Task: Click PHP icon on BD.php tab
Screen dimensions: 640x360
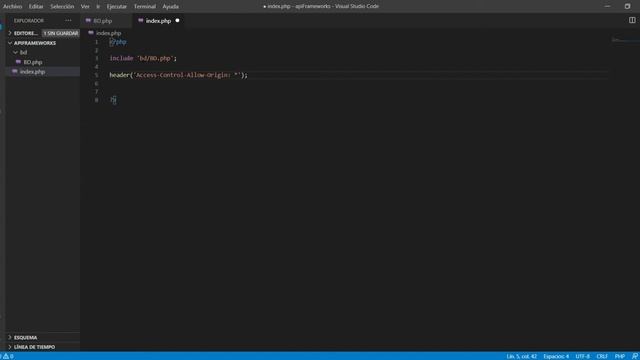Action: pos(88,20)
